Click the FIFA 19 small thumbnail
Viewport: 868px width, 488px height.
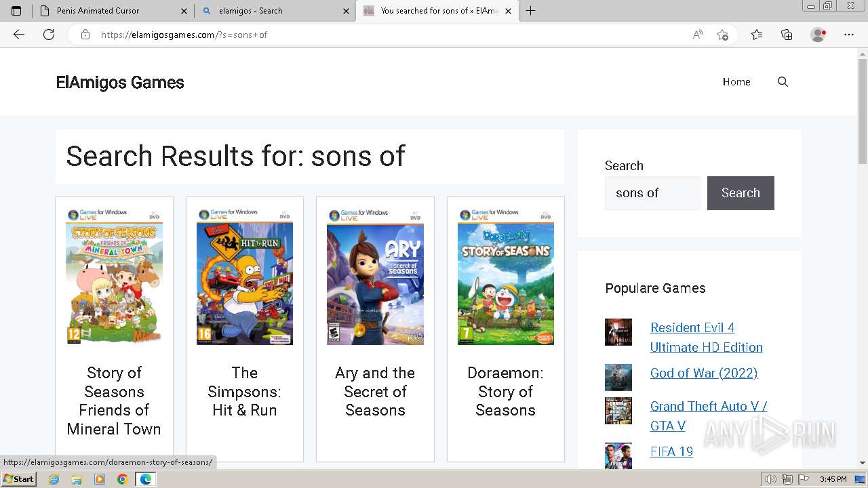618,455
